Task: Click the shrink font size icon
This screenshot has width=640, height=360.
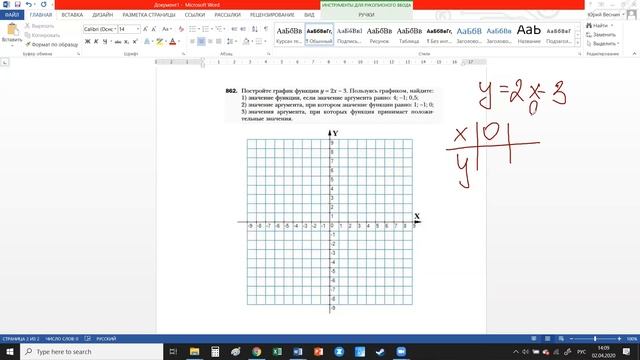Action: pos(154,29)
